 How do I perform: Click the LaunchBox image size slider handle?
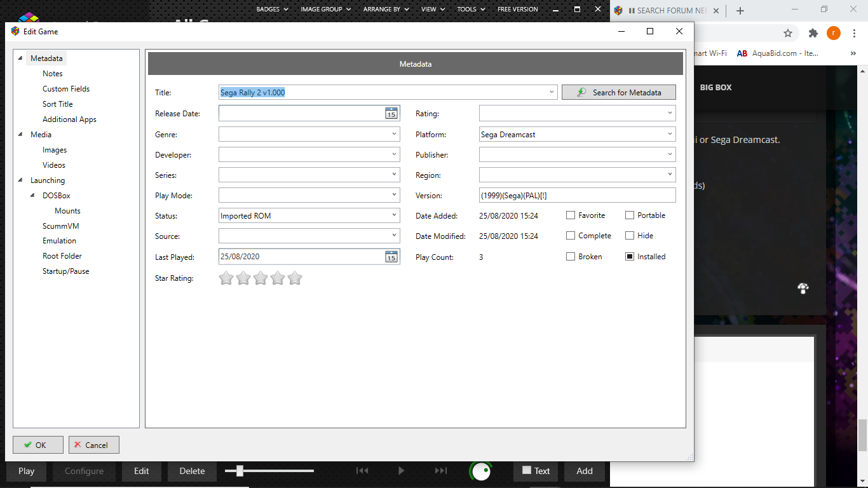coord(240,471)
